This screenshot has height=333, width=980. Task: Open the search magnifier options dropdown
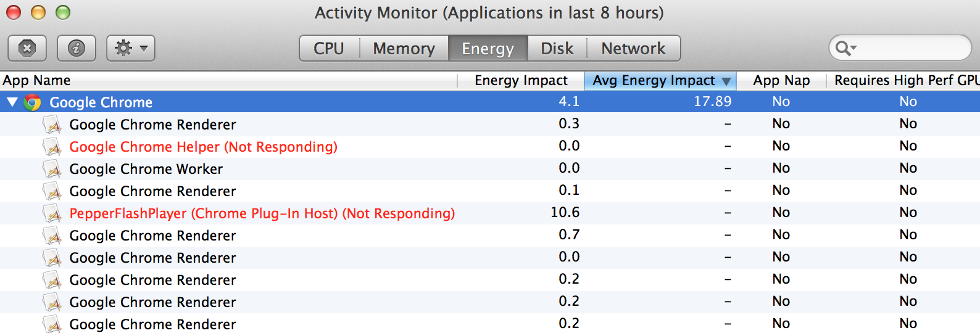coord(845,48)
